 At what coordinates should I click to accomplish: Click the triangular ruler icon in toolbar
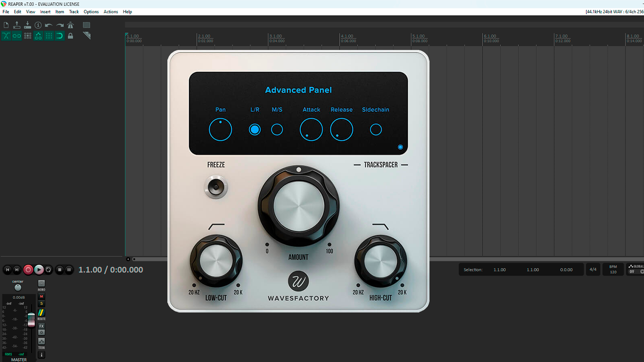[x=87, y=36]
